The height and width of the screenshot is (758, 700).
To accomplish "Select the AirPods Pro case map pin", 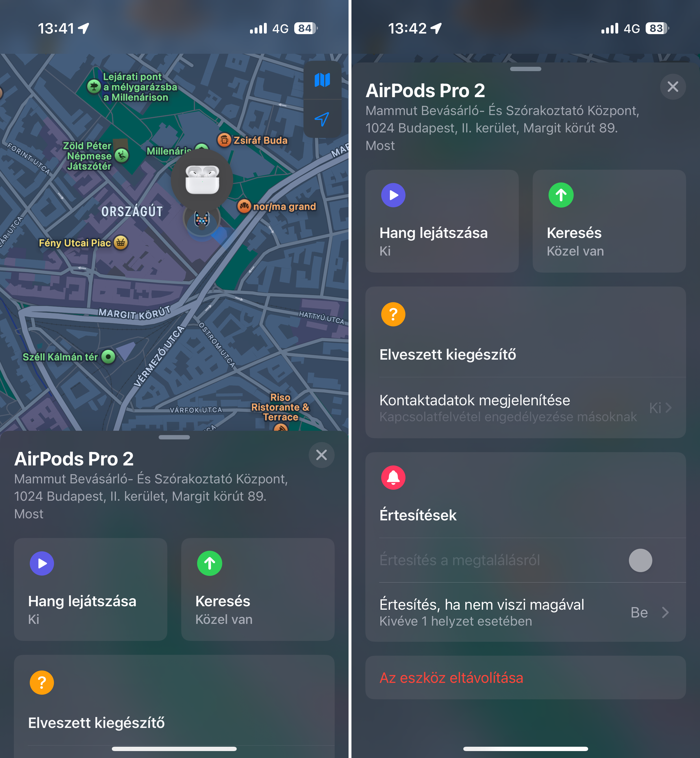I will [202, 180].
